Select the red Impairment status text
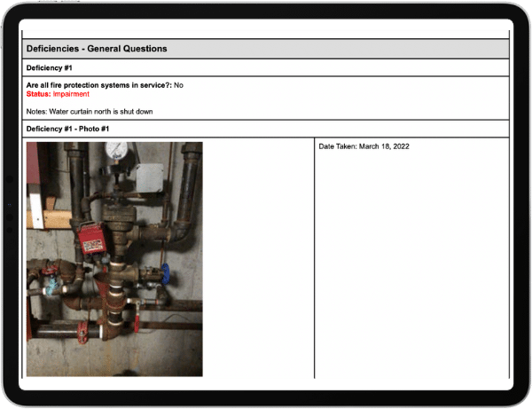The image size is (532, 409). click(71, 94)
